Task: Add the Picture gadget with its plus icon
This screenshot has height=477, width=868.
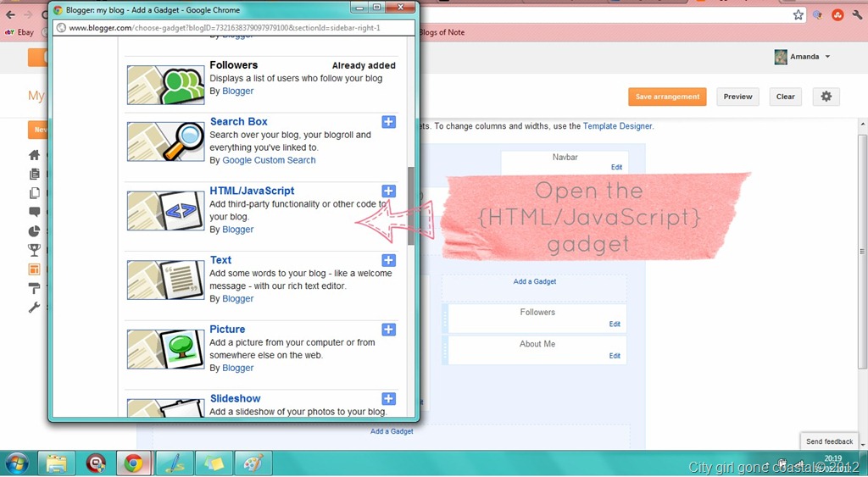Action: (x=388, y=330)
